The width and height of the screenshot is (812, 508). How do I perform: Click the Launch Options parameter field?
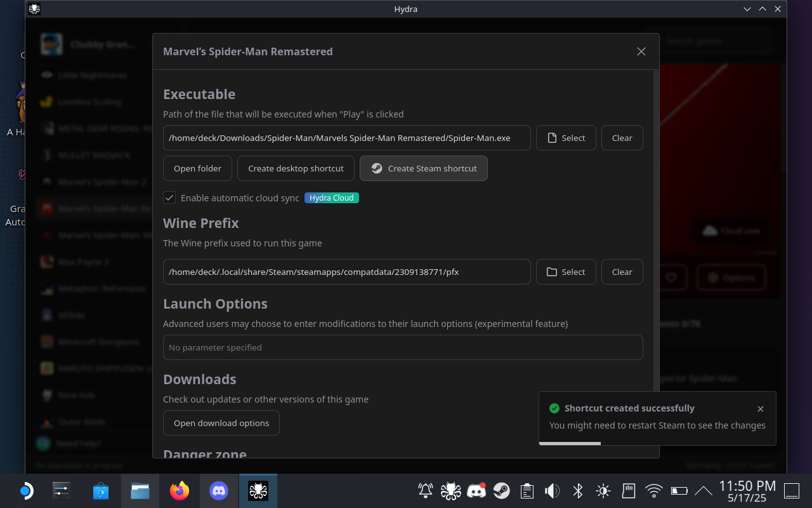click(403, 347)
